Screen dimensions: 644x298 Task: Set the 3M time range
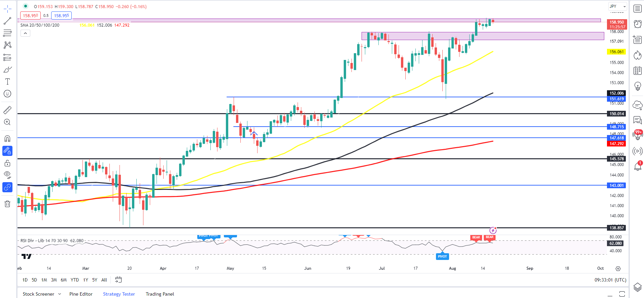(x=54, y=280)
